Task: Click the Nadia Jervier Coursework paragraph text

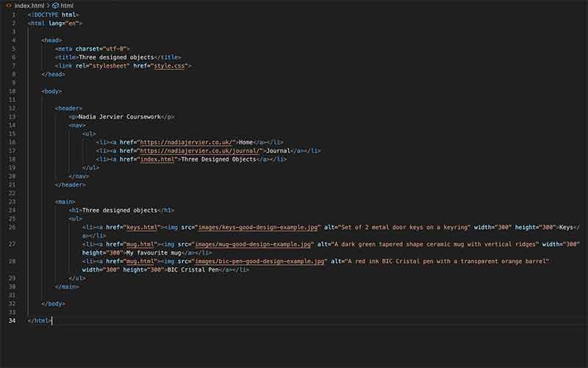Action: point(119,116)
